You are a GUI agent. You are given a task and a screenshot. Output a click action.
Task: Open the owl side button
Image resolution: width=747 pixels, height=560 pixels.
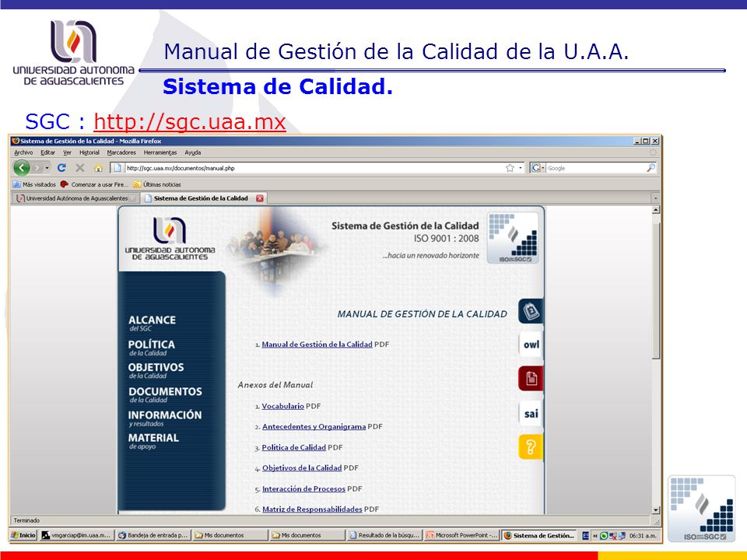pos(531,345)
